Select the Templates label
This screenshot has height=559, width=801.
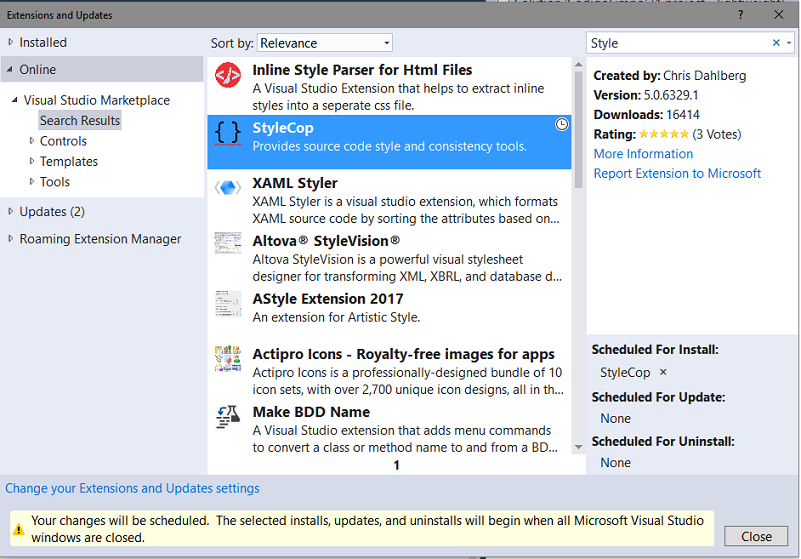point(69,161)
